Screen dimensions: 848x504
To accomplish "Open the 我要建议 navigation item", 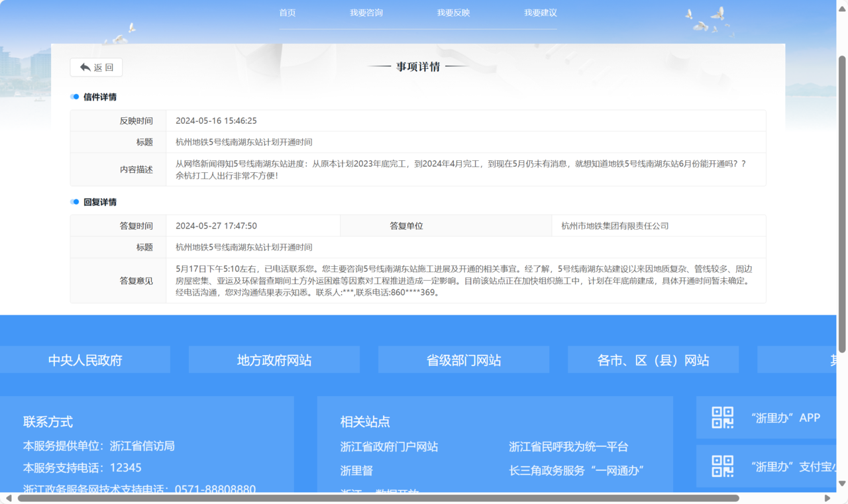I will pos(541,13).
